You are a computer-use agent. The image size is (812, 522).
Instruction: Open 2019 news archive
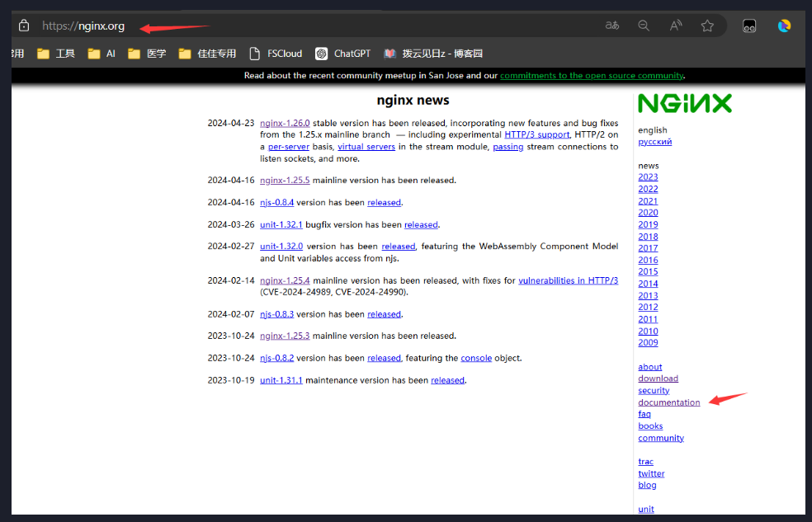(x=648, y=224)
